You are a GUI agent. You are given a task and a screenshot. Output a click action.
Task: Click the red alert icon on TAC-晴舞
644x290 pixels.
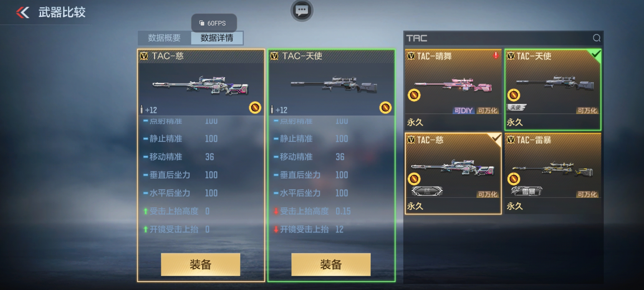pyautogui.click(x=496, y=56)
